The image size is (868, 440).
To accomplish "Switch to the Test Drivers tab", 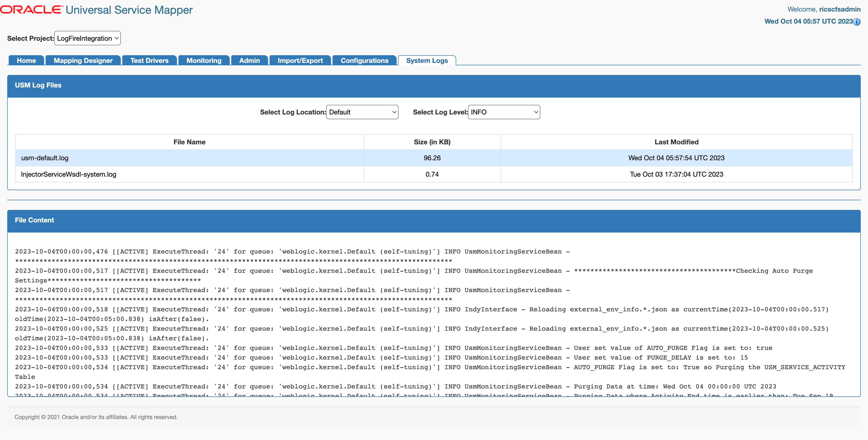I will (x=149, y=60).
